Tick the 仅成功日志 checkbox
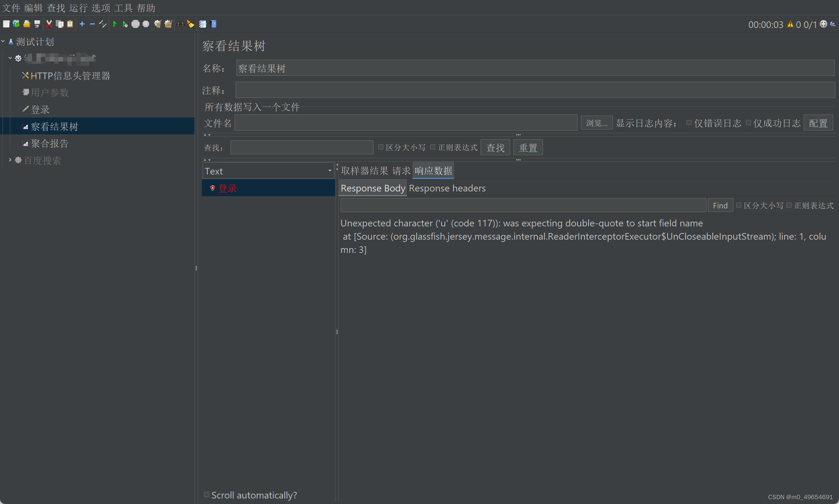The width and height of the screenshot is (839, 504). click(x=748, y=123)
